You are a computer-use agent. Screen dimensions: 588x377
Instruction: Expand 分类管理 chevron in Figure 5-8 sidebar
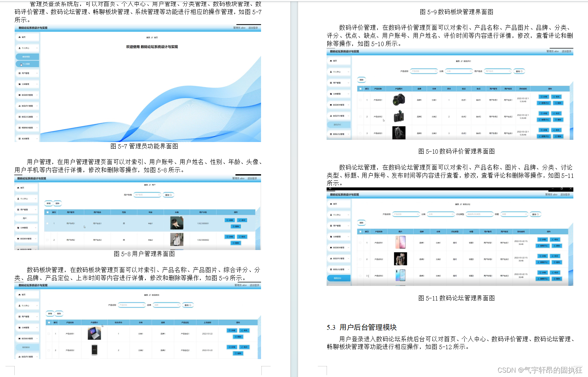pyautogui.click(x=36, y=228)
